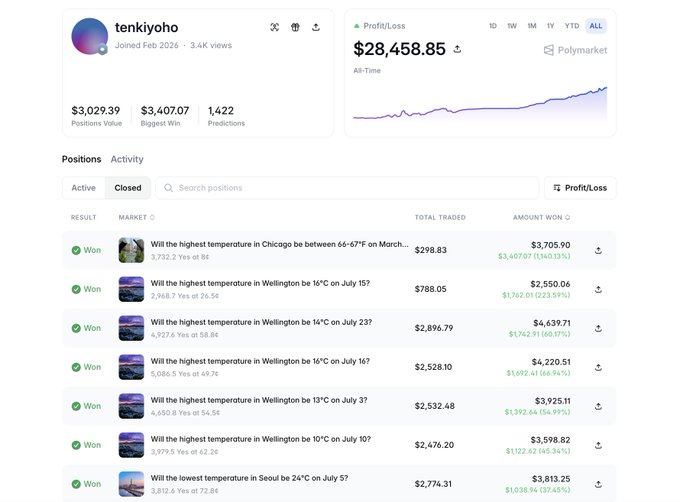The width and height of the screenshot is (680, 502).
Task: Open Seoul lowest temperature 24°C market
Action: click(x=249, y=478)
